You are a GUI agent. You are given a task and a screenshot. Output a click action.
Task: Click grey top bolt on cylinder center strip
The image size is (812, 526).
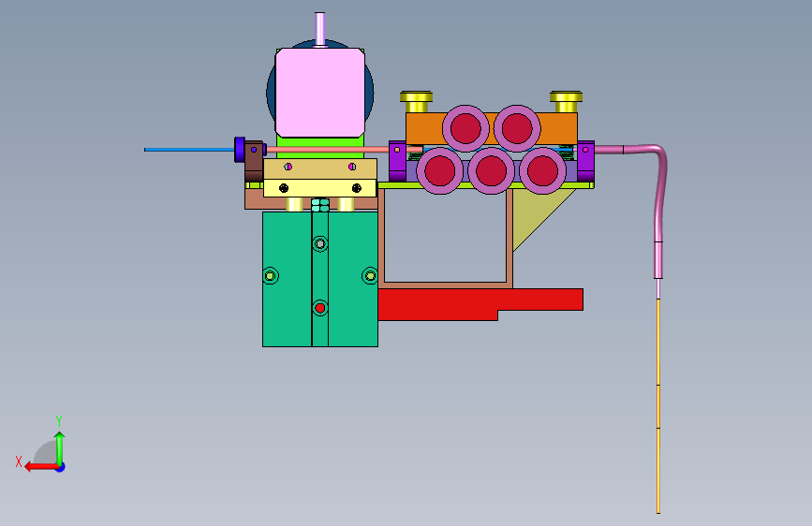click(320, 243)
